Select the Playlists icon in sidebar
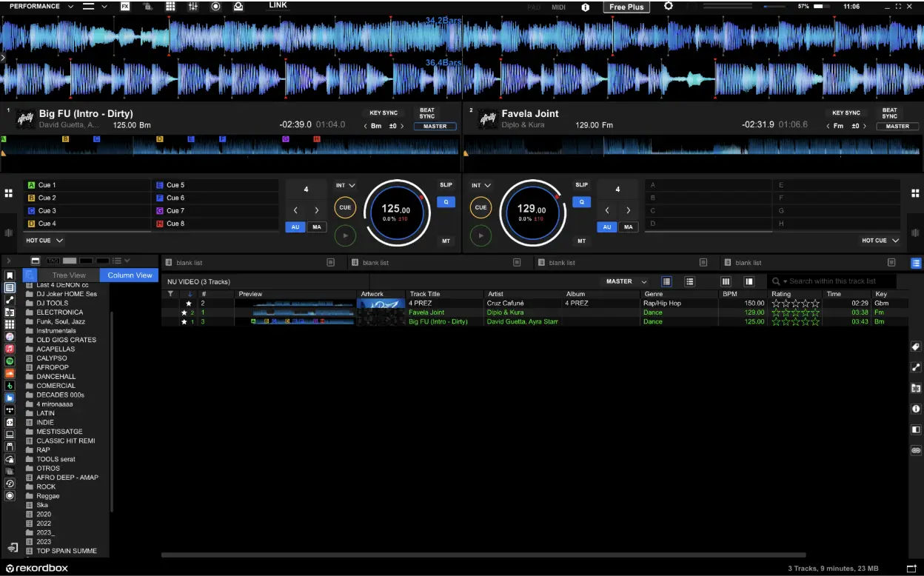 point(10,287)
